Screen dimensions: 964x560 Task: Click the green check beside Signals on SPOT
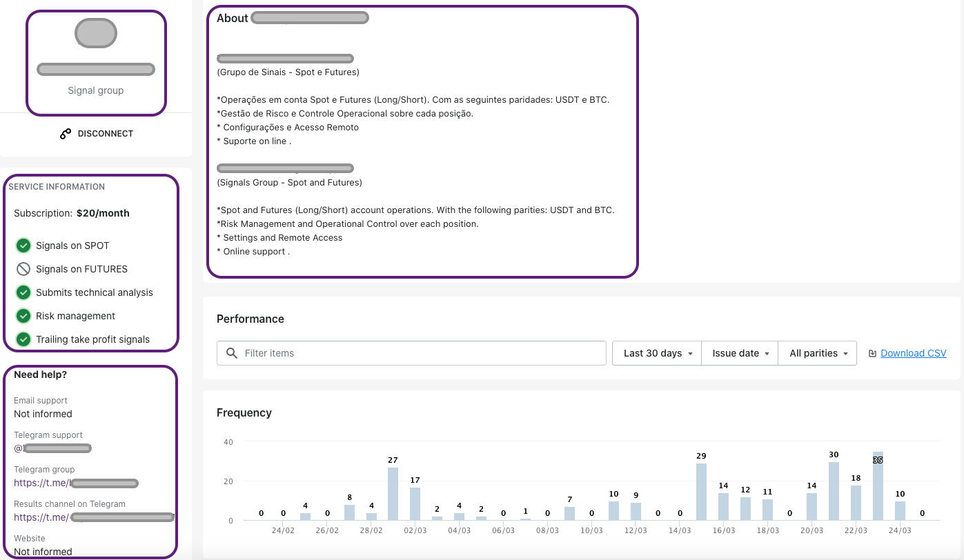point(23,246)
